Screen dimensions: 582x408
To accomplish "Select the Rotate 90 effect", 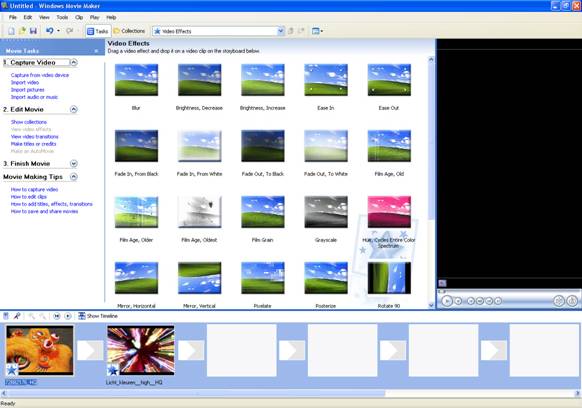I will [389, 278].
